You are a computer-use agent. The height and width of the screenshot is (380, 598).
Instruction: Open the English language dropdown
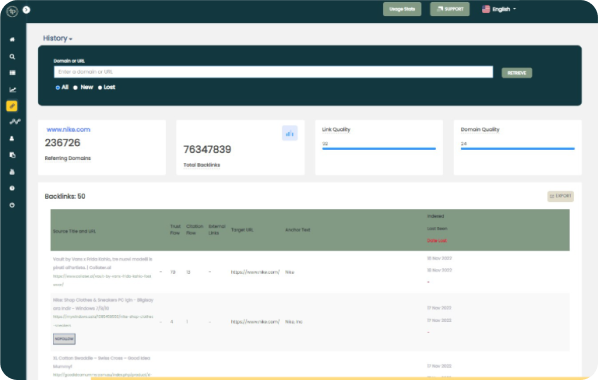(x=499, y=9)
